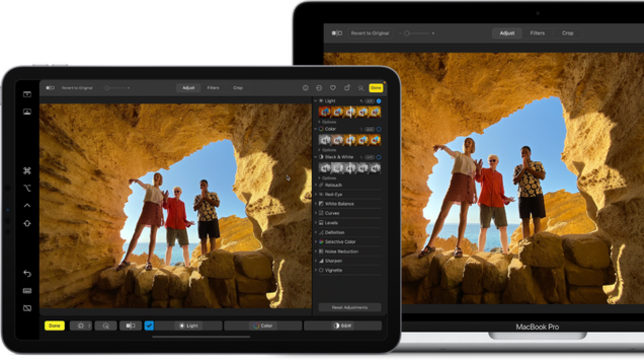
Task: Collapse the Black & White section chevron
Action: (316, 157)
